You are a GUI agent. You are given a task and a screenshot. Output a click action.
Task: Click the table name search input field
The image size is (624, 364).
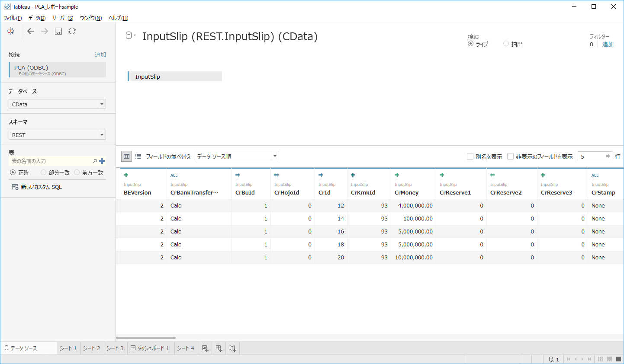[50, 161]
